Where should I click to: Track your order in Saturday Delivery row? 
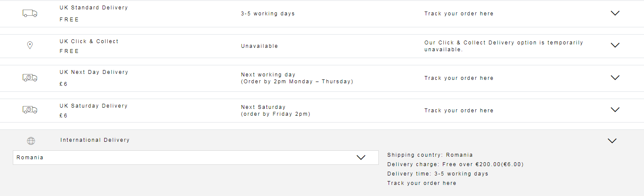[459, 111]
